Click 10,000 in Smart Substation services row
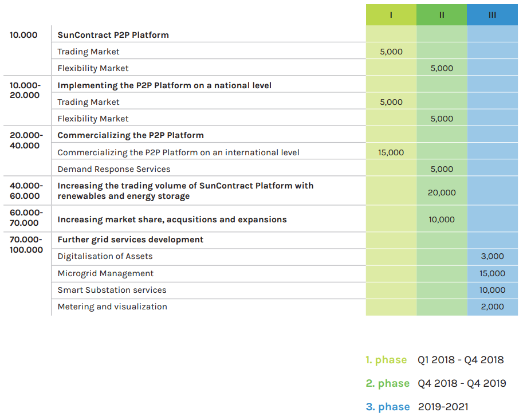 click(x=492, y=290)
